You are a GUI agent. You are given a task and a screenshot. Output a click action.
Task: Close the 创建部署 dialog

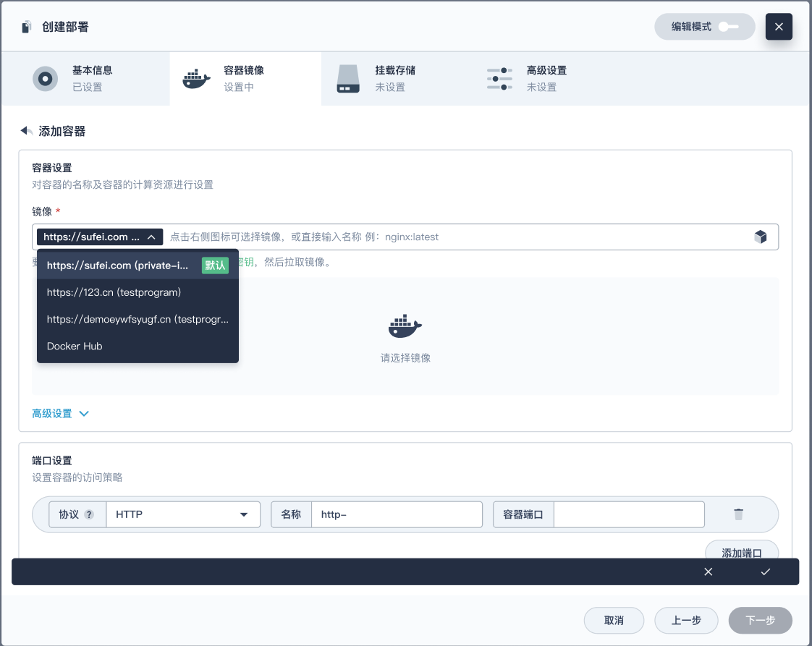(x=778, y=26)
